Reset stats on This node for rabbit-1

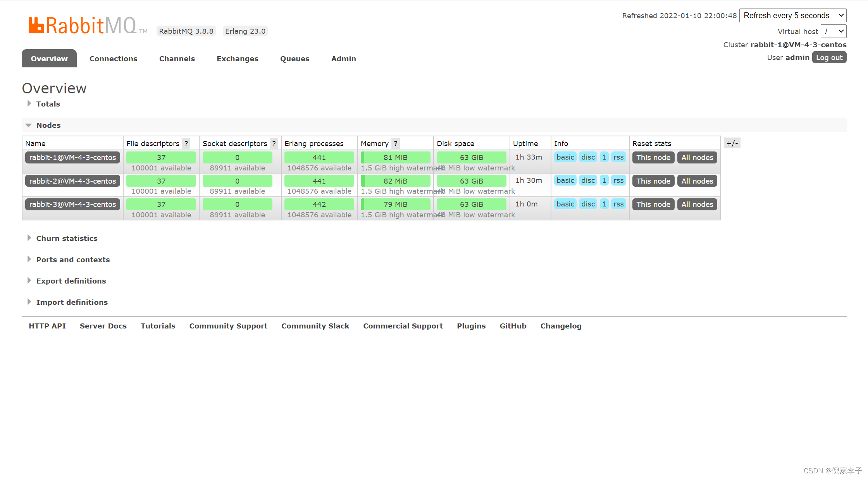(x=653, y=158)
